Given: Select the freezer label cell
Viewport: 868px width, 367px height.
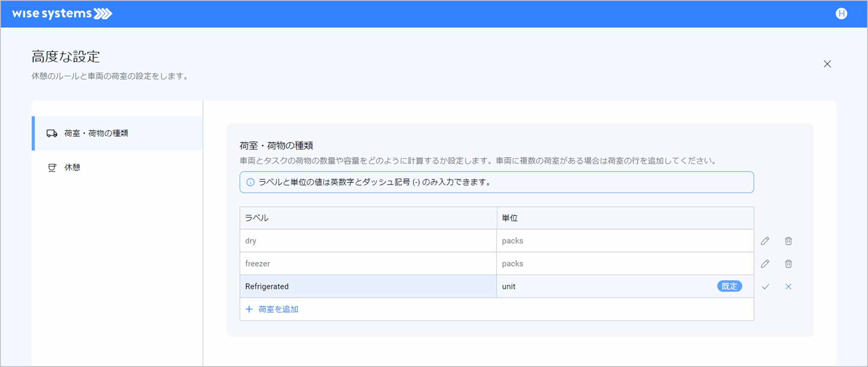Looking at the screenshot, I should tap(367, 264).
